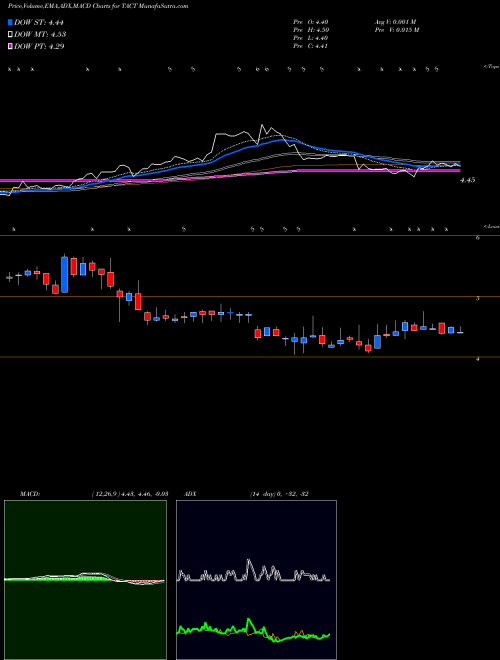Click the 'Pre H: 4.59' value
This screenshot has height=660, width=500.
tap(311, 30)
